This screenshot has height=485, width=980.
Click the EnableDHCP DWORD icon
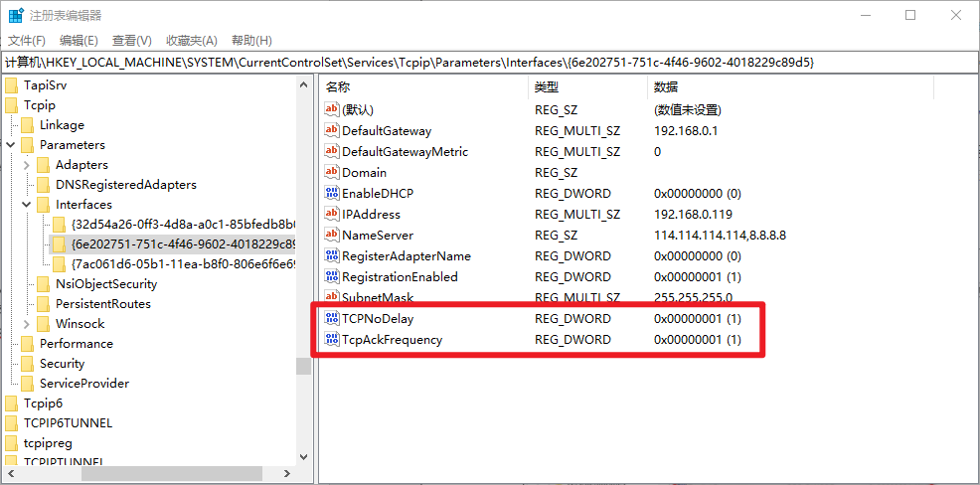[x=331, y=193]
